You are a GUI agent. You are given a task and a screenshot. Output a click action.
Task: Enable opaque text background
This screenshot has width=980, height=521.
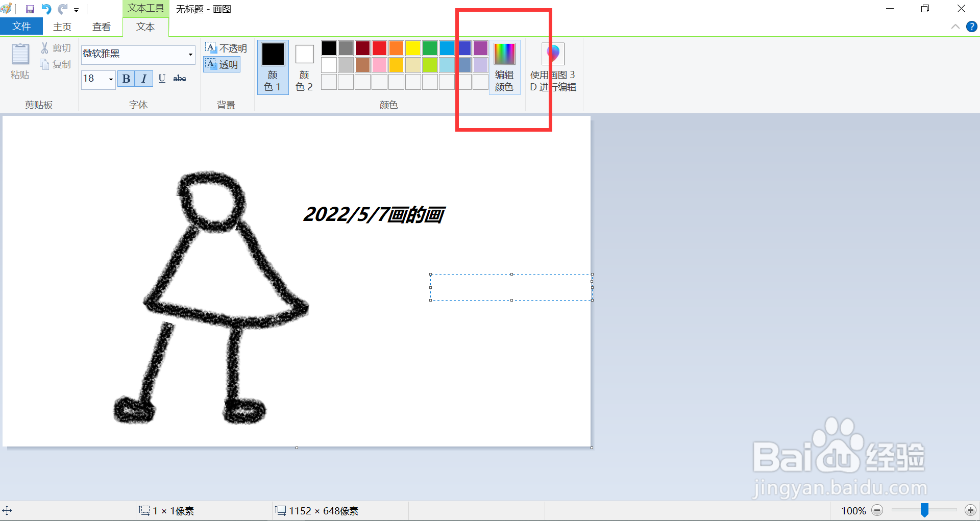point(226,47)
